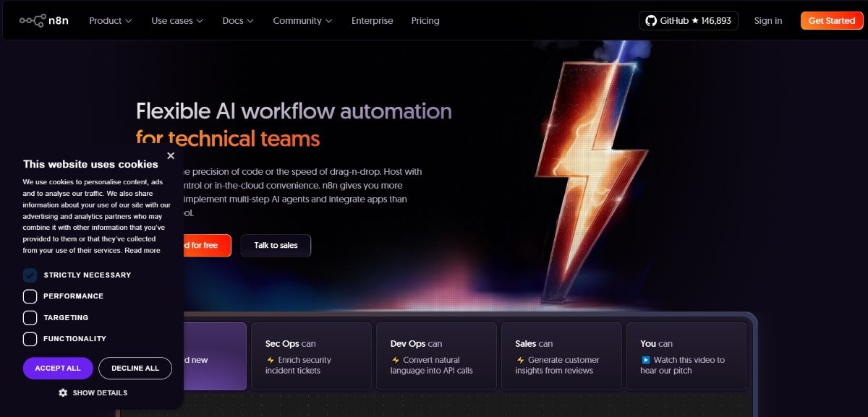The width and height of the screenshot is (868, 417).
Task: Enable the Performance cookies checkbox
Action: pos(30,296)
